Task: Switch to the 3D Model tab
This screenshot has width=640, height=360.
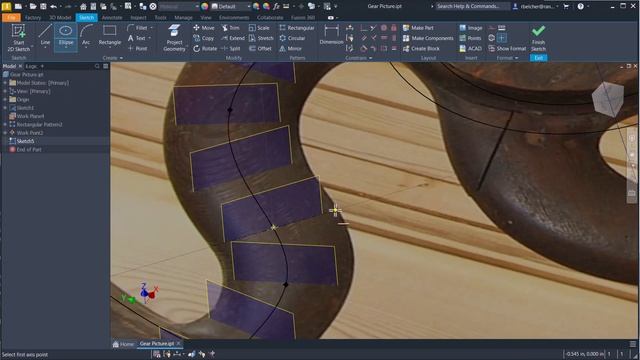Action: [x=60, y=18]
